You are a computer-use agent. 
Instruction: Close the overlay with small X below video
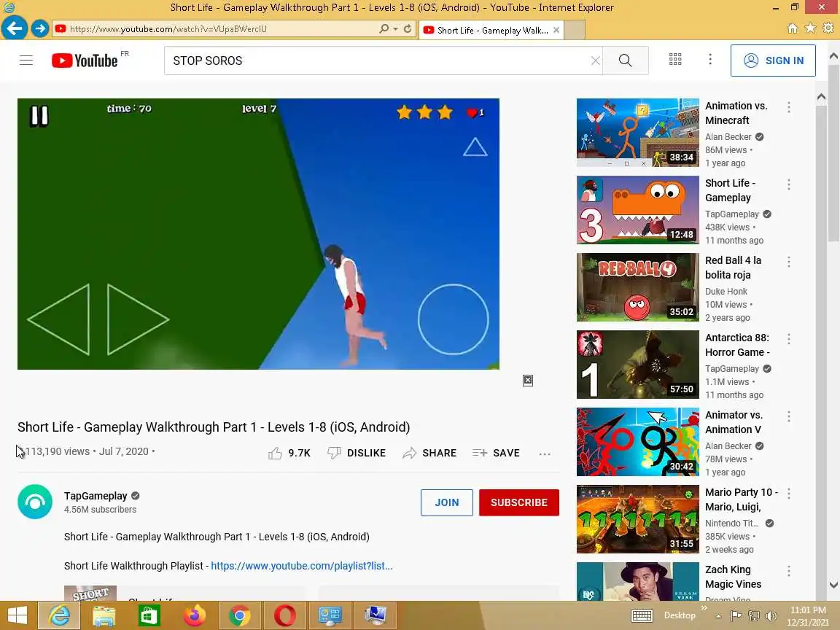528,381
